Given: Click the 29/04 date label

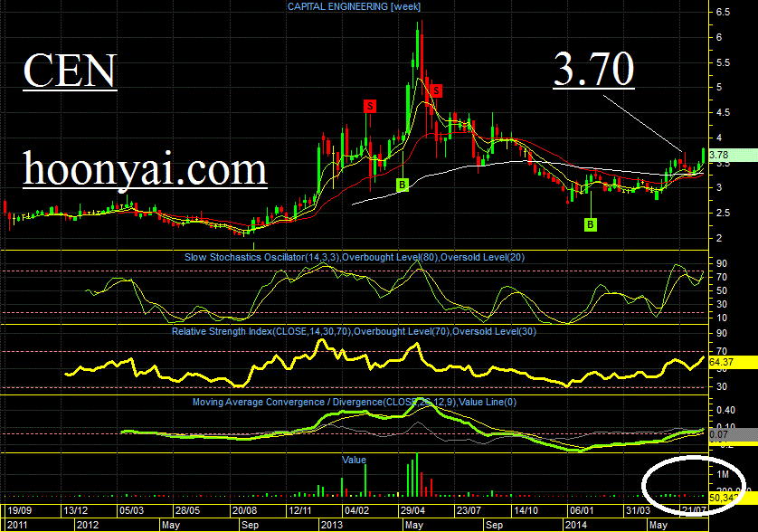Looking at the screenshot, I should point(412,510).
